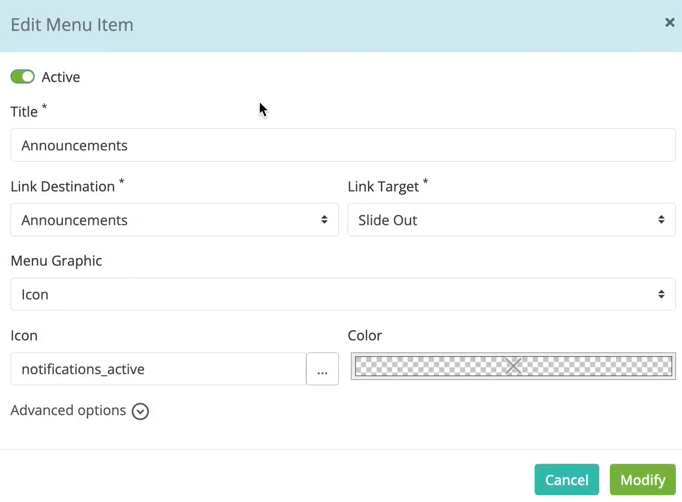The height and width of the screenshot is (502, 682).
Task: Open the Color picker swatch
Action: (513, 366)
